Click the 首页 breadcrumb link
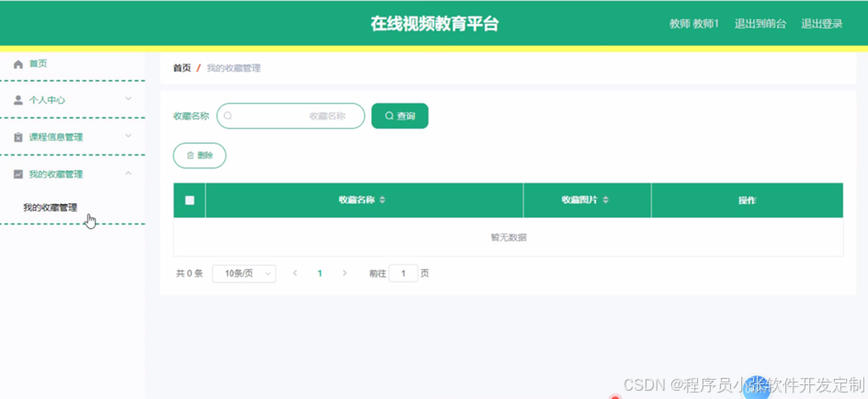The width and height of the screenshot is (868, 399). 182,68
